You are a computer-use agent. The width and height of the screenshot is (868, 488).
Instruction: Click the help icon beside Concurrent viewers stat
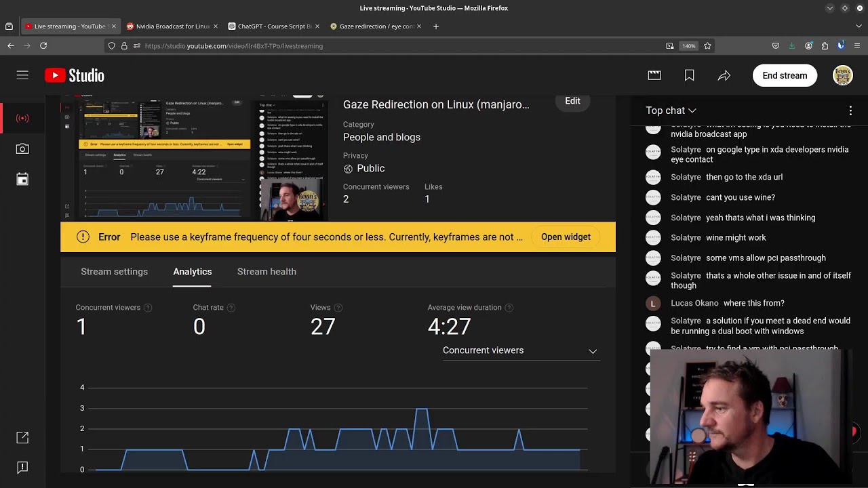click(148, 308)
